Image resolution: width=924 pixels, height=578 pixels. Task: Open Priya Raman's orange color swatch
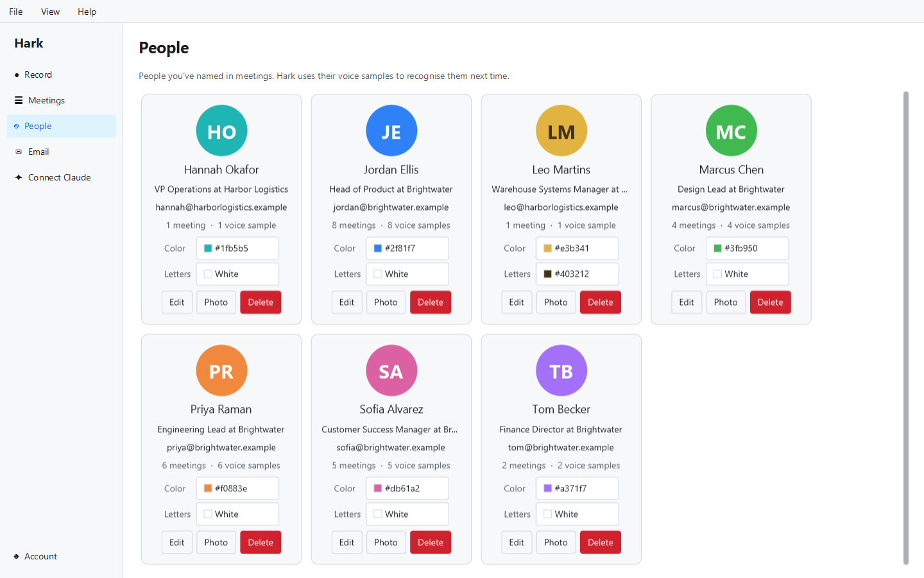point(208,489)
